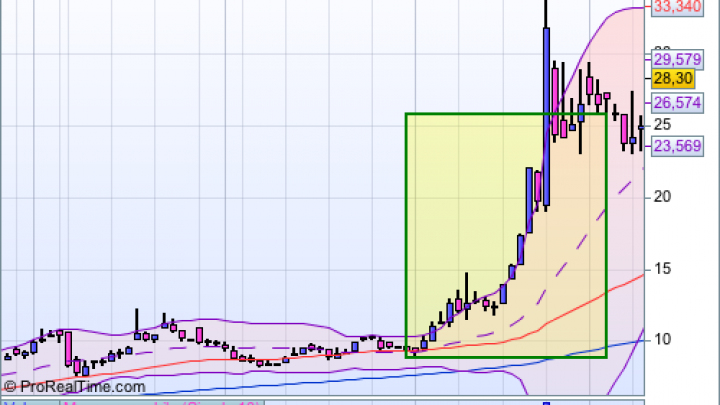Image resolution: width=720 pixels, height=405 pixels.
Task: Click the 20 axis price value
Action: tap(662, 197)
